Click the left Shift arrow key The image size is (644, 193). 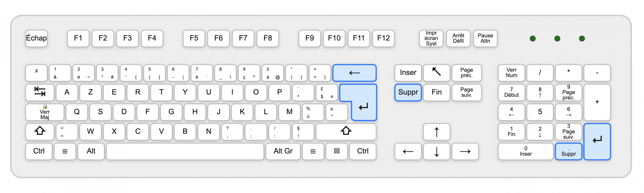[x=40, y=132]
